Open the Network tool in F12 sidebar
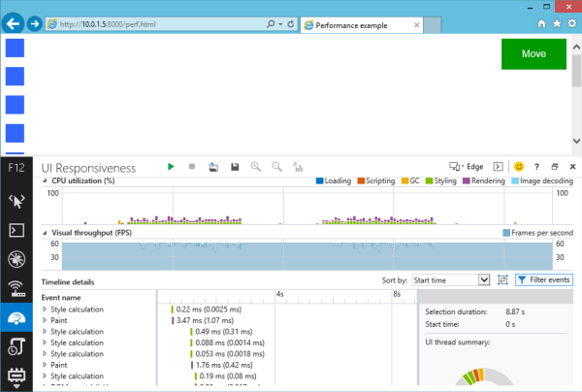Screen dimensions: 582x392 pyautogui.click(x=16, y=288)
